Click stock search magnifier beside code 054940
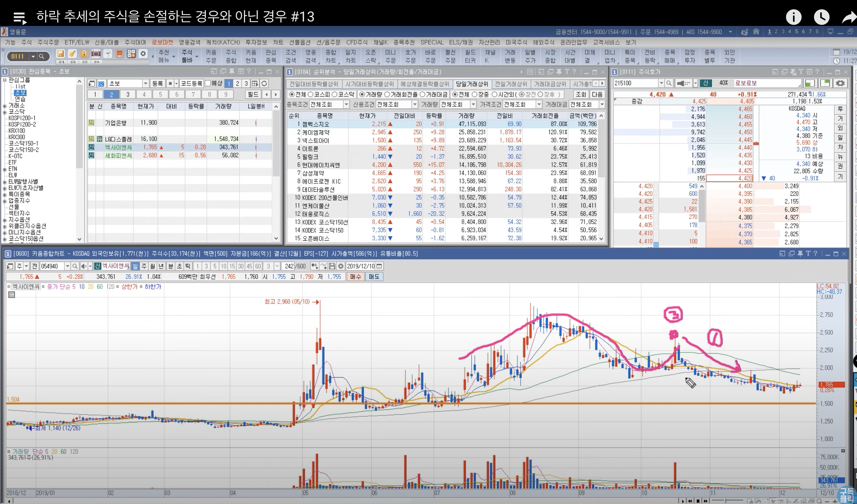This screenshot has width=857, height=504. click(x=75, y=266)
